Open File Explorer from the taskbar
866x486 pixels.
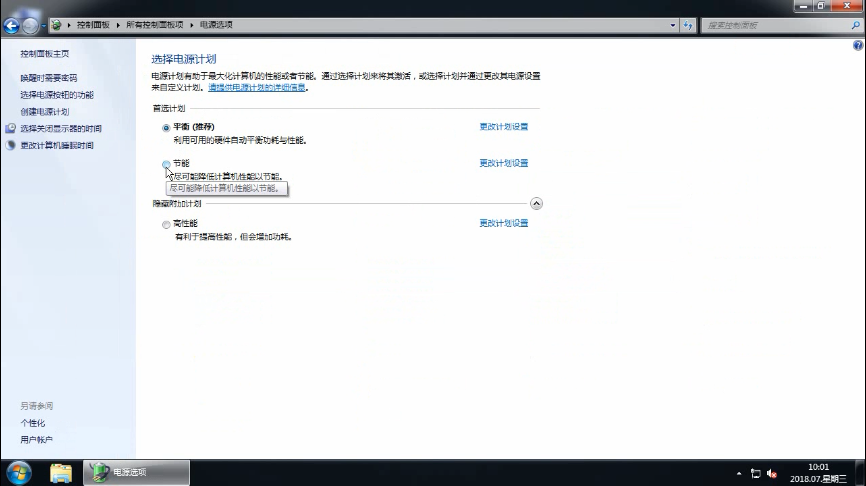pos(61,473)
